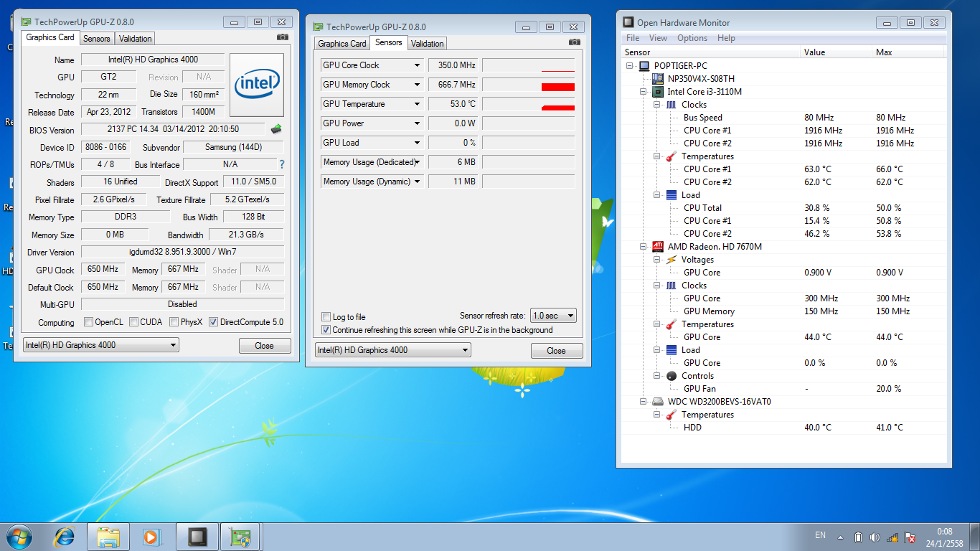This screenshot has height=551, width=980.
Task: Click the camera screenshot icon in GPU-Z Graphics Card window
Action: (283, 37)
